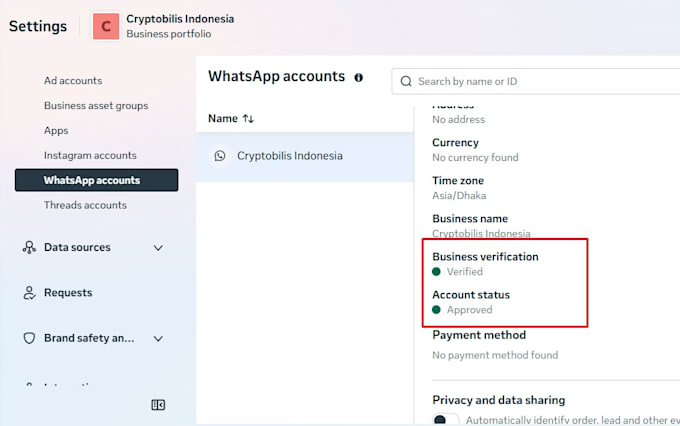Image resolution: width=680 pixels, height=426 pixels.
Task: Select Instagram accounts in the sidebar
Action: pos(90,155)
